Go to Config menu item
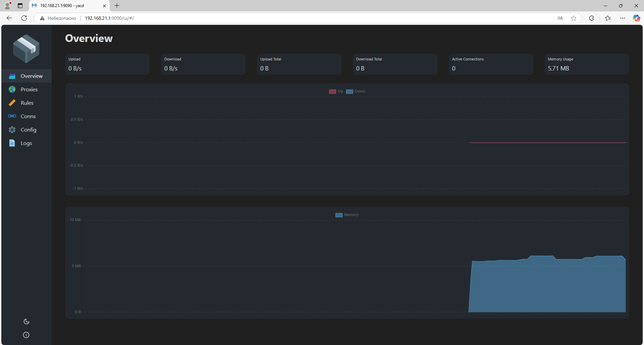 pos(26,130)
